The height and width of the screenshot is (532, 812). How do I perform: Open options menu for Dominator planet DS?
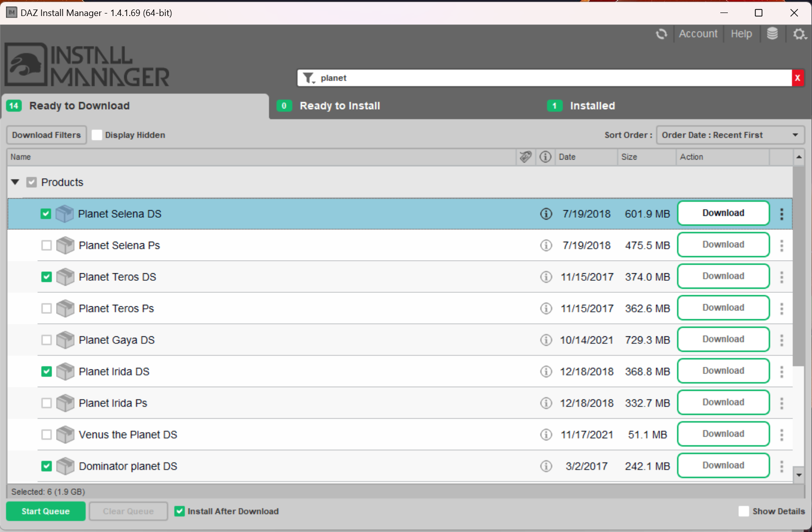tap(781, 466)
